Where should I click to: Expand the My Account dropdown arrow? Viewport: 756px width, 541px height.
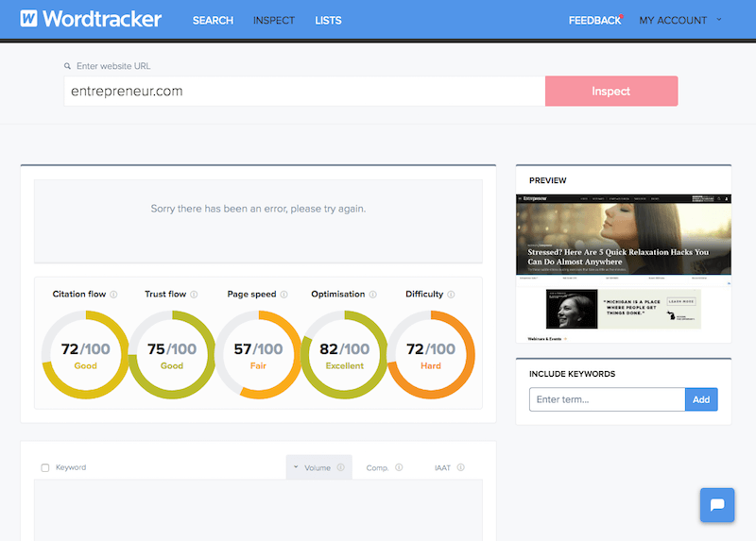tap(719, 20)
